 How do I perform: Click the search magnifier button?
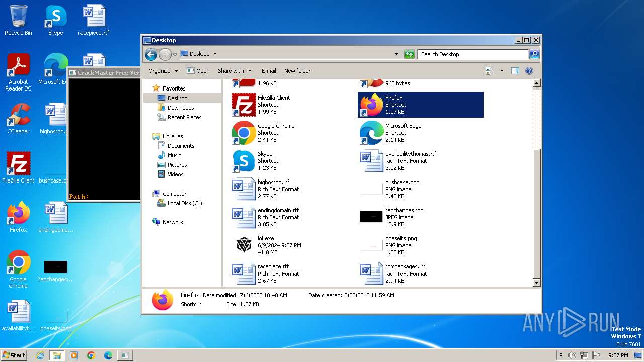pyautogui.click(x=534, y=54)
